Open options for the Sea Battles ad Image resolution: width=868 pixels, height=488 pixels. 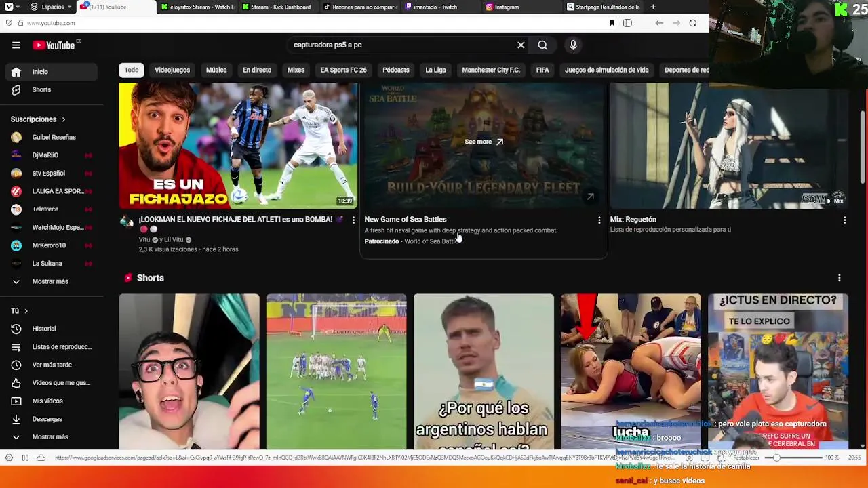[599, 220]
